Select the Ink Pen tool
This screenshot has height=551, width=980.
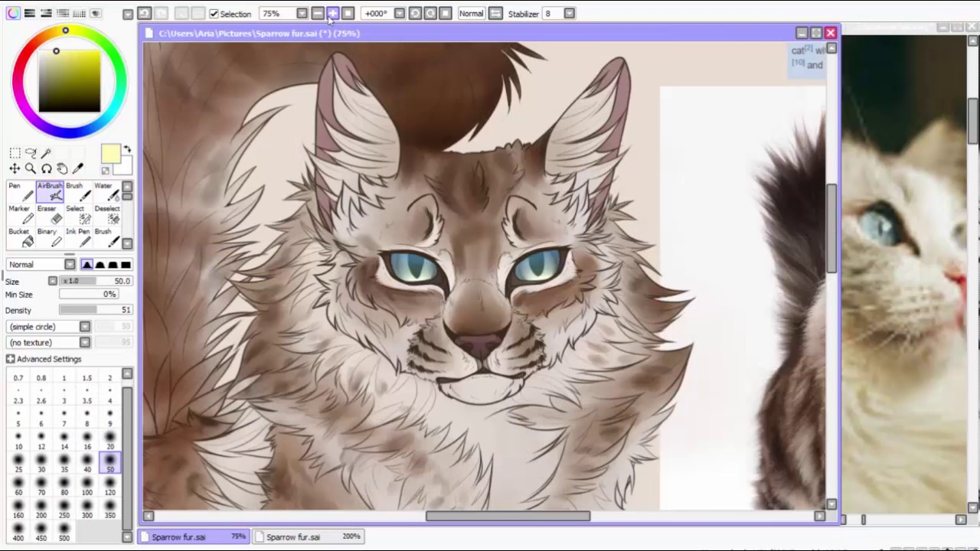pyautogui.click(x=77, y=238)
